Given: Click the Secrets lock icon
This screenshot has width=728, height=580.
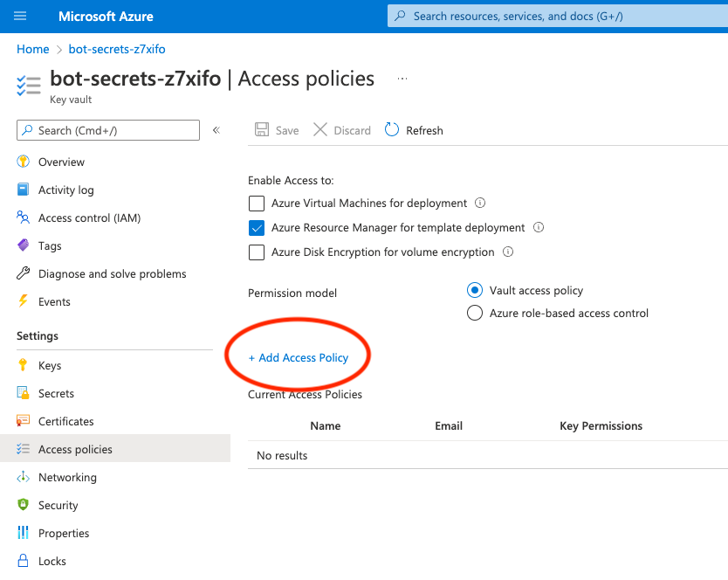Looking at the screenshot, I should tap(23, 393).
